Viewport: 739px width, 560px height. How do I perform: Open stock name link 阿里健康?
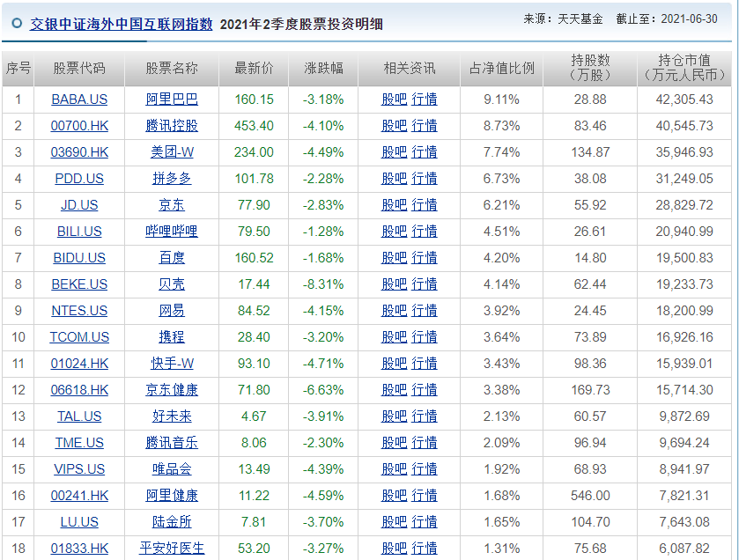coord(172,495)
